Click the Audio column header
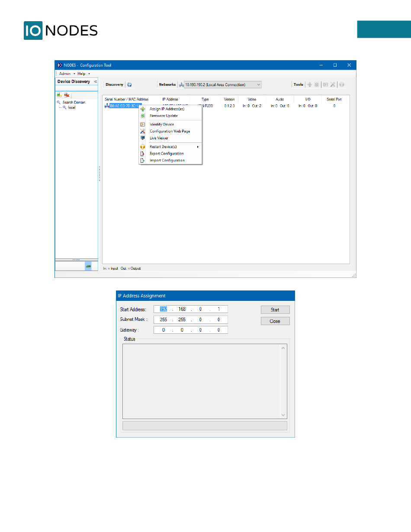 pos(279,100)
